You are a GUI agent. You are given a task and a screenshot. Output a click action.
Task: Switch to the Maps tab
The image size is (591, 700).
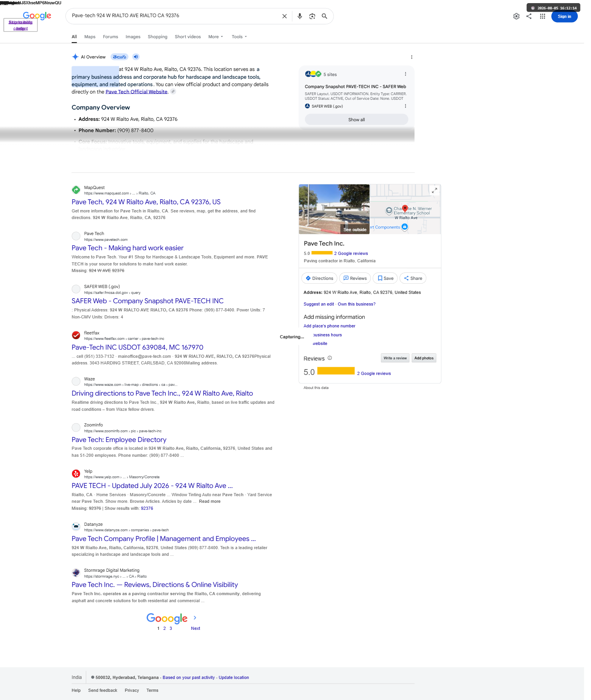[90, 37]
